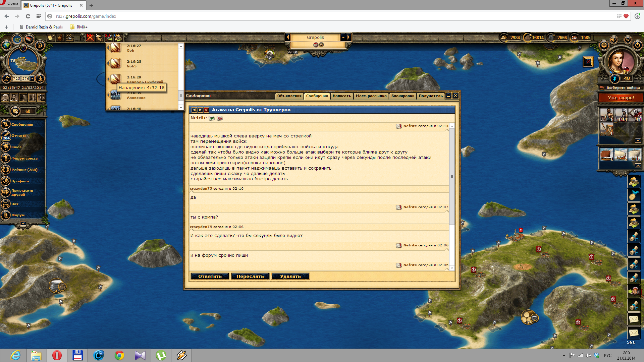
Task: Open the all-seeing eye pyramid icon
Action: (70, 38)
